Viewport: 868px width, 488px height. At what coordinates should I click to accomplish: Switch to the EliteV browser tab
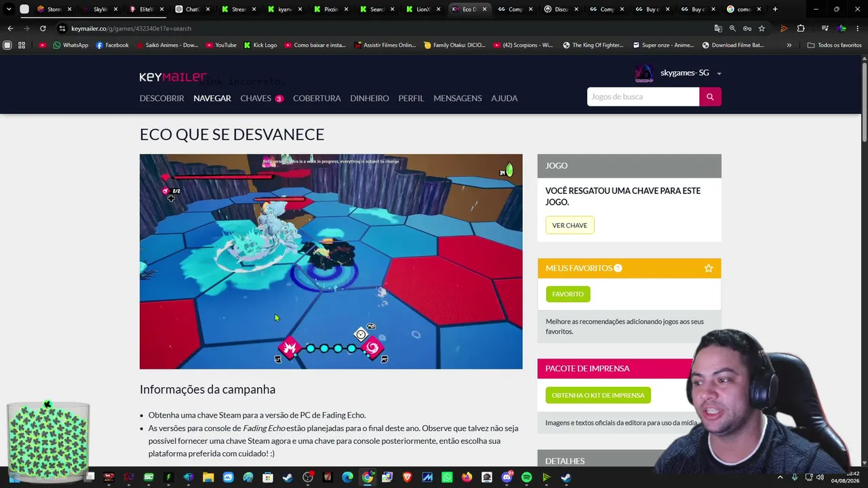click(146, 9)
